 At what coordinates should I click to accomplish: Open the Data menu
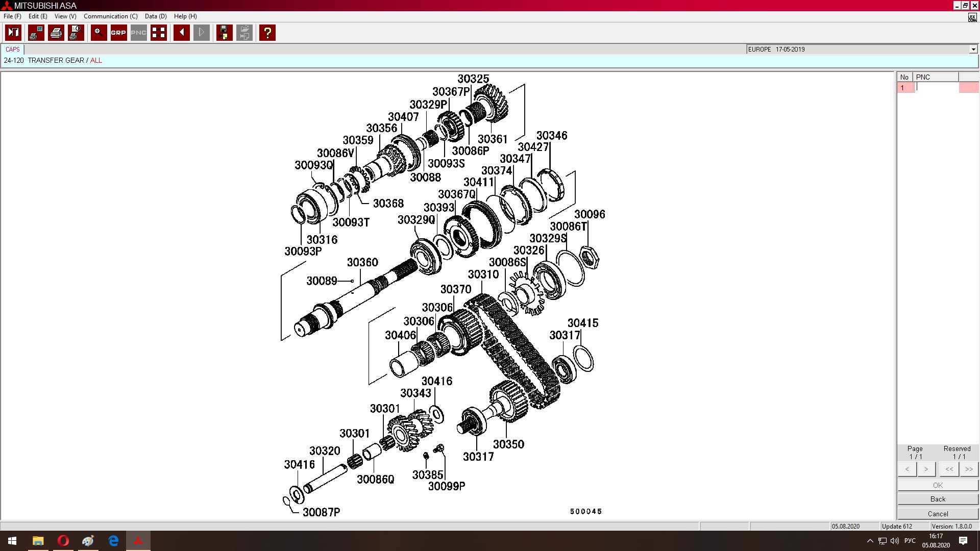click(x=155, y=16)
